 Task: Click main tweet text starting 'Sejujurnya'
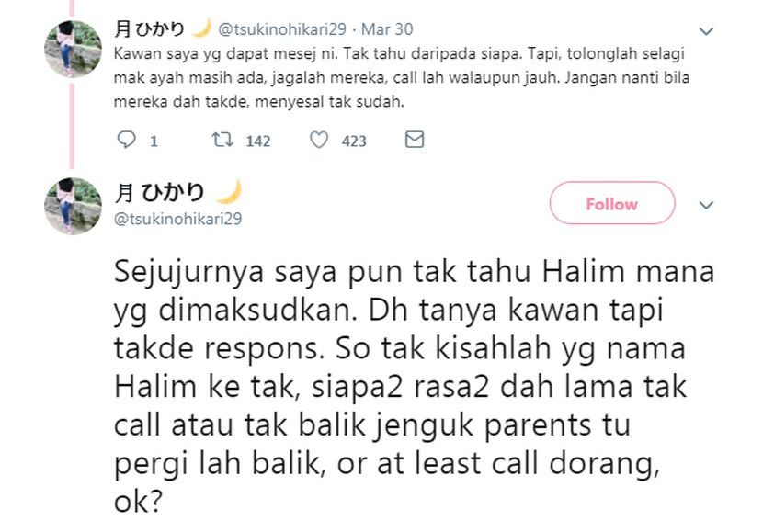click(x=414, y=386)
